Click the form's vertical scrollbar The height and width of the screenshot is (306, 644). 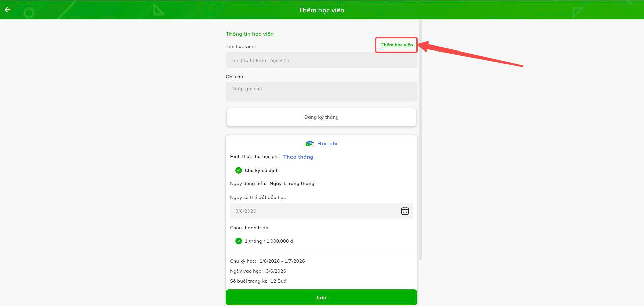420,140
